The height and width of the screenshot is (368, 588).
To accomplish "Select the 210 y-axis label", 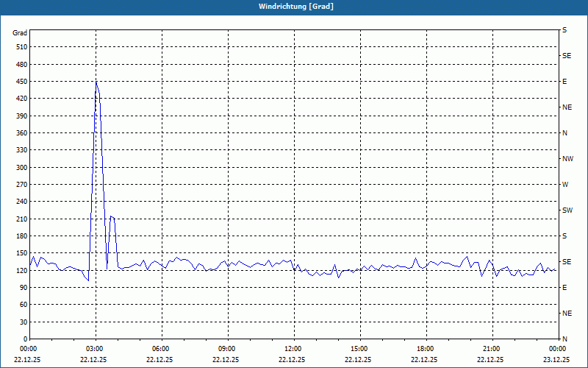I will [x=22, y=219].
